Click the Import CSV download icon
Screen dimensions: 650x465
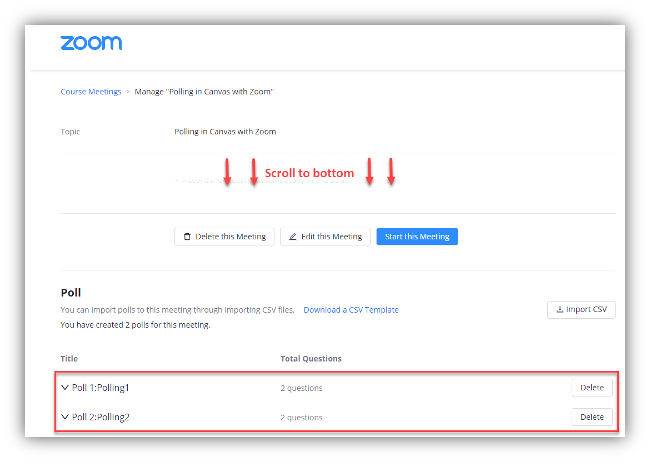coord(558,310)
